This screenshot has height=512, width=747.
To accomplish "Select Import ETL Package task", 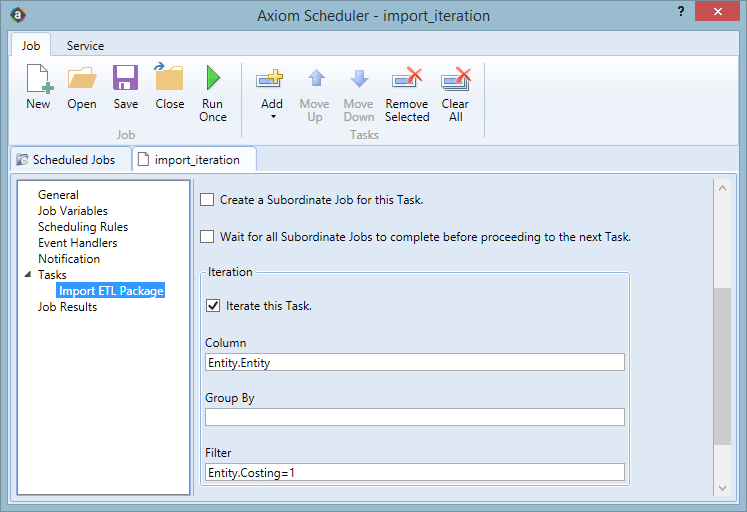I will tap(111, 291).
